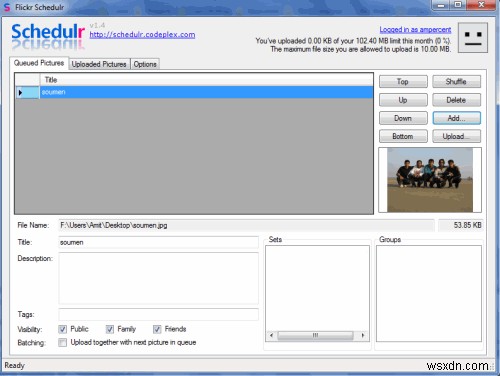Click the Ready status bar text
Screen dimensions: 500x376
15,365
